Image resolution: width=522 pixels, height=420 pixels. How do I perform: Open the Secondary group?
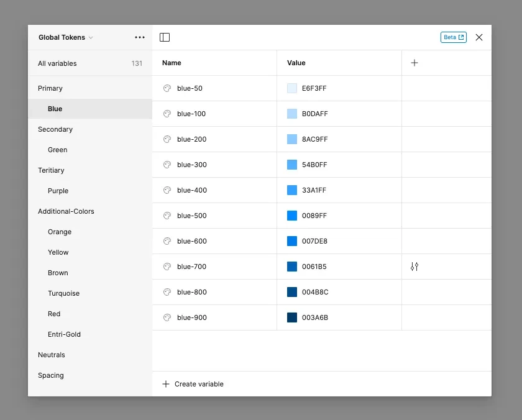click(90, 129)
